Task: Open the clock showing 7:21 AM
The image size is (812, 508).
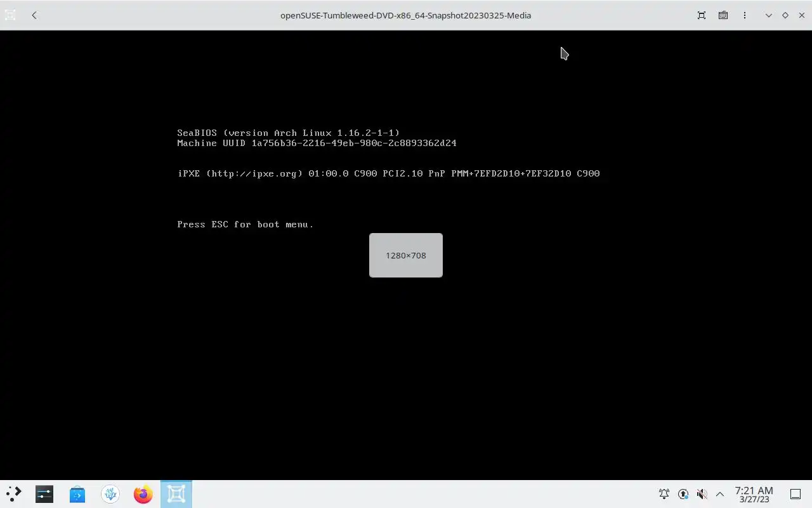Action: tap(754, 494)
